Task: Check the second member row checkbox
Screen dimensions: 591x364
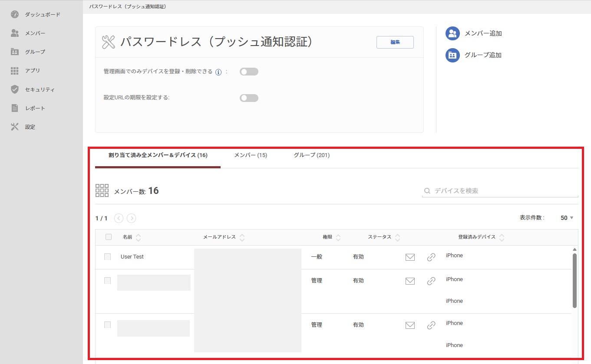Action: [x=107, y=281]
